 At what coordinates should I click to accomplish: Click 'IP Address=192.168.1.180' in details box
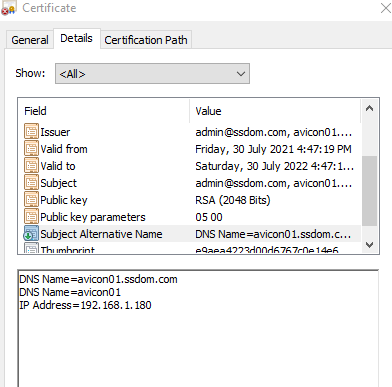click(x=85, y=305)
